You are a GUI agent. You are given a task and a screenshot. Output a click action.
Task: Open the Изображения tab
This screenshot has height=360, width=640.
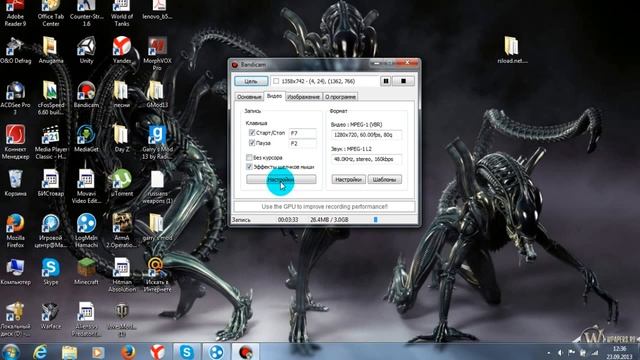tap(303, 97)
